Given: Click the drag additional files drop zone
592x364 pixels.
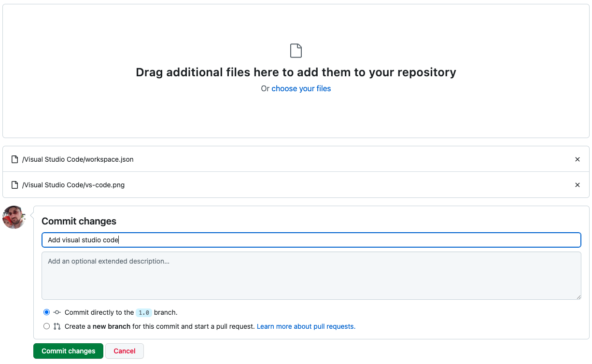Looking at the screenshot, I should (296, 70).
